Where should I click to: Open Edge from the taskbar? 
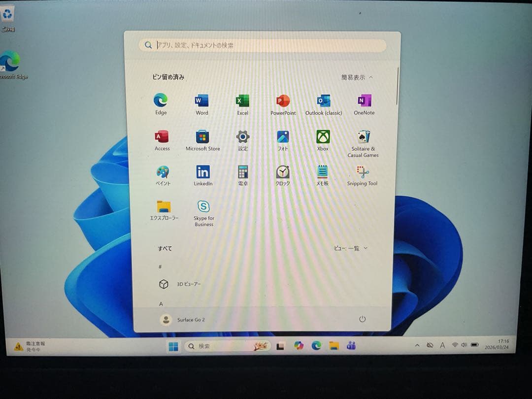tap(317, 346)
